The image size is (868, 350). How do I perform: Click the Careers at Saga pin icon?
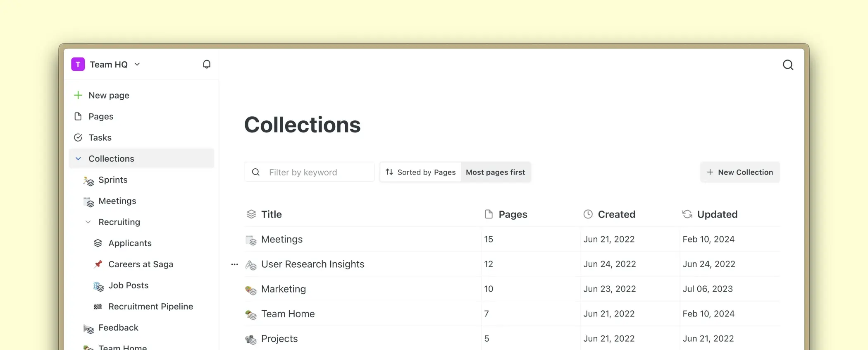pos(98,264)
